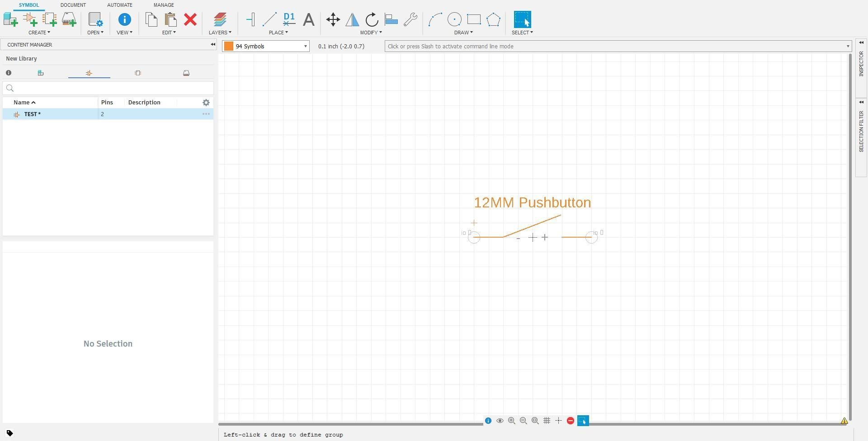
Task: Open the Layers manager
Action: [x=220, y=19]
